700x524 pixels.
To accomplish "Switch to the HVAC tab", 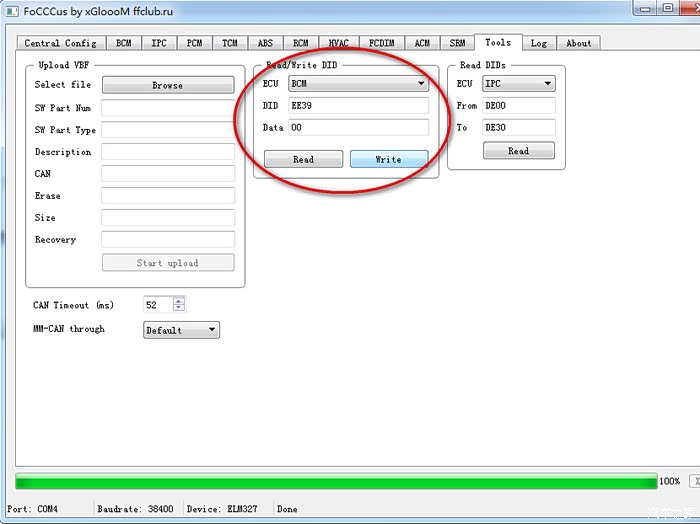I will [x=339, y=43].
